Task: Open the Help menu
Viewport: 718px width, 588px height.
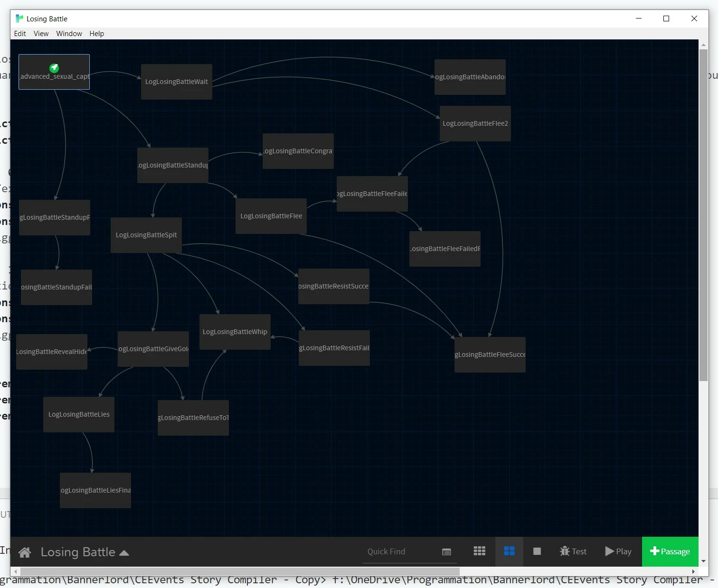Action: coord(96,34)
